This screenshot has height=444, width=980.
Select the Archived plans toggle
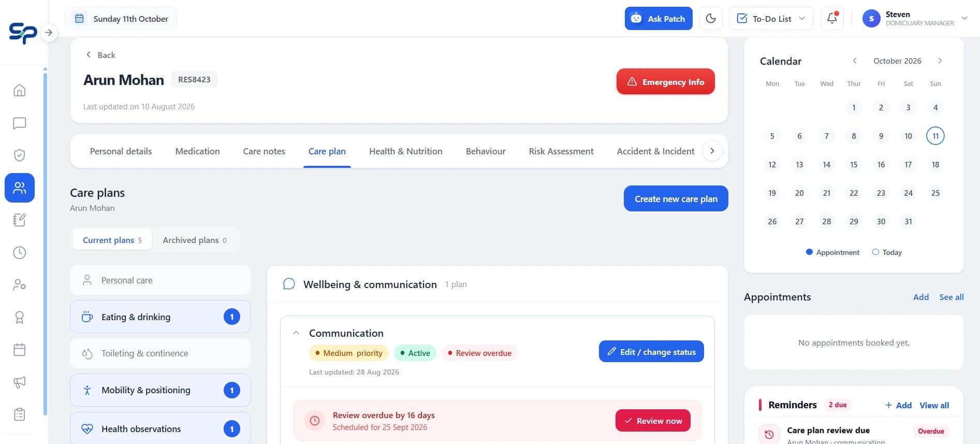click(195, 240)
